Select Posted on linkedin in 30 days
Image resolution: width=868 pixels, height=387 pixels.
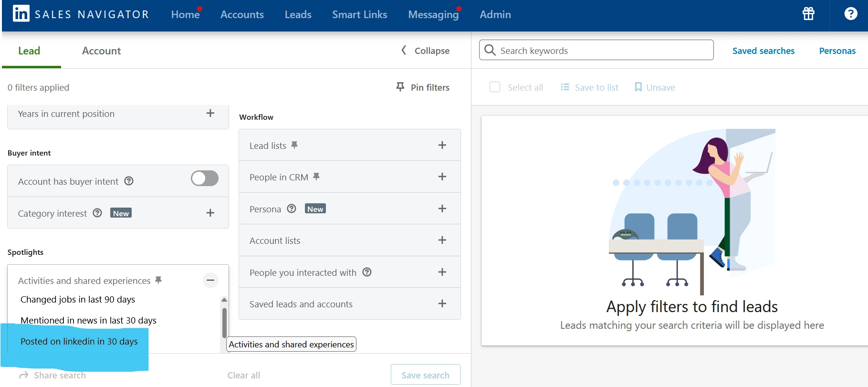(x=79, y=341)
